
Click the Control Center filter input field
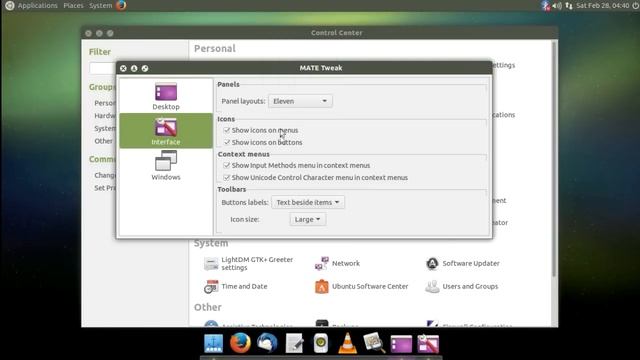point(102,68)
